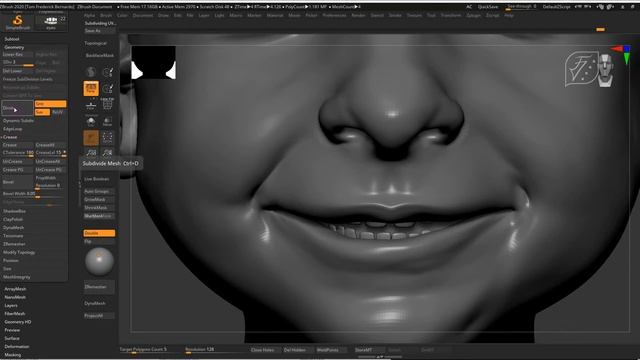Open the Help menu
640x360 pixels.
(x=509, y=16)
